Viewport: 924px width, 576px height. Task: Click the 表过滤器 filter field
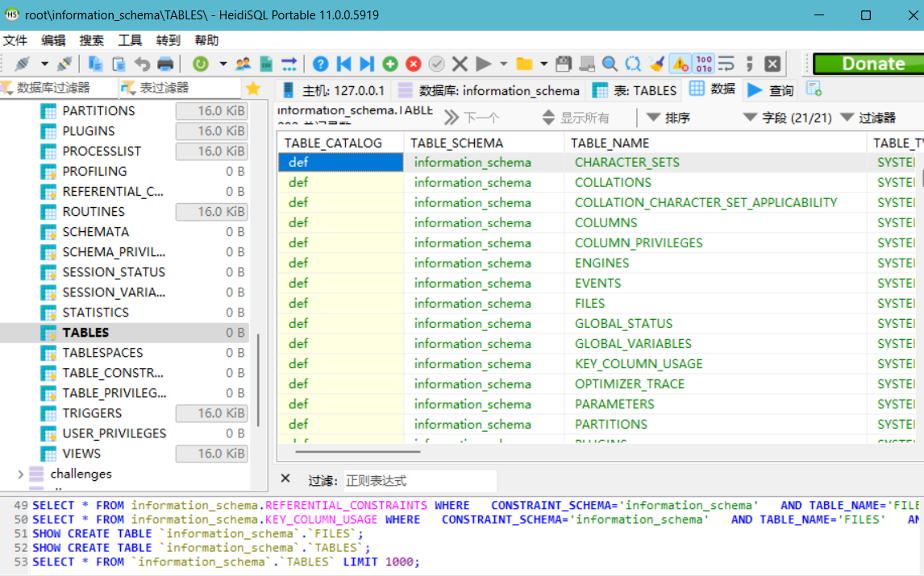tap(181, 89)
